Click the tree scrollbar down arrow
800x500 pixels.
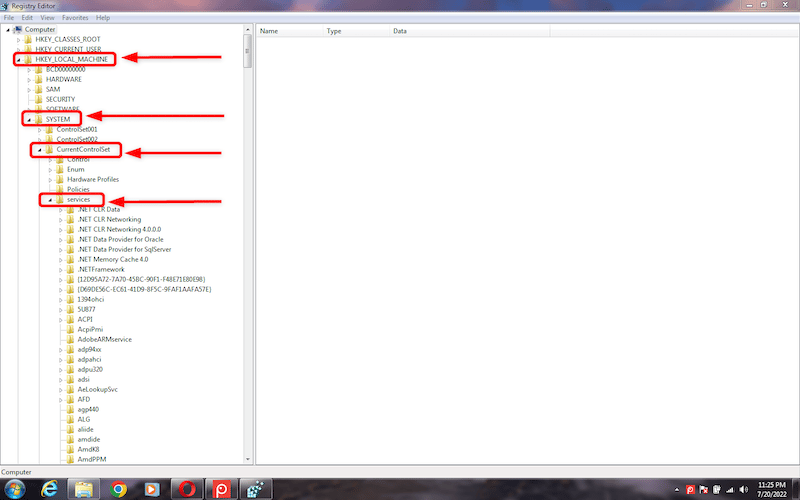click(x=247, y=459)
